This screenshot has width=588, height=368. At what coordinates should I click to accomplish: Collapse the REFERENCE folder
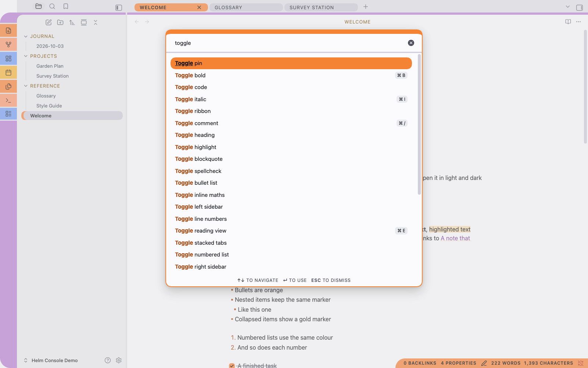tap(26, 86)
